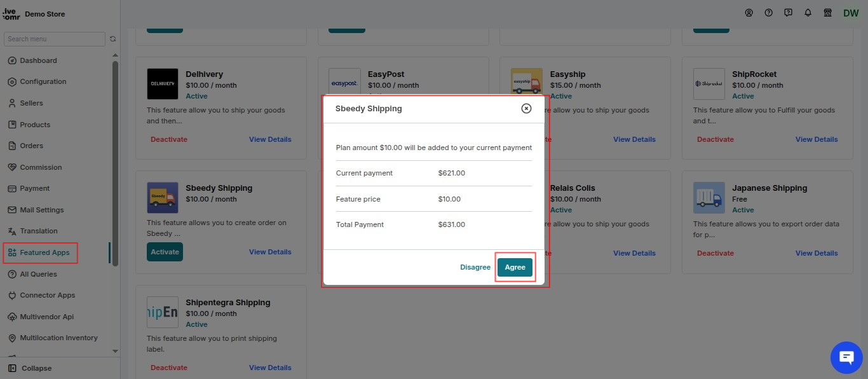Collapse the sidebar menu
The image size is (868, 379).
(x=31, y=368)
